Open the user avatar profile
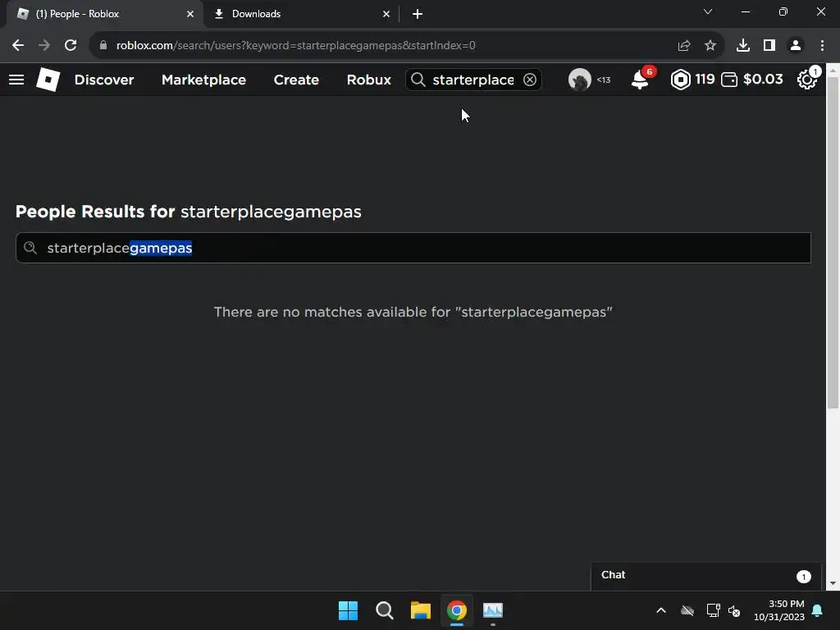Image resolution: width=840 pixels, height=630 pixels. (580, 80)
